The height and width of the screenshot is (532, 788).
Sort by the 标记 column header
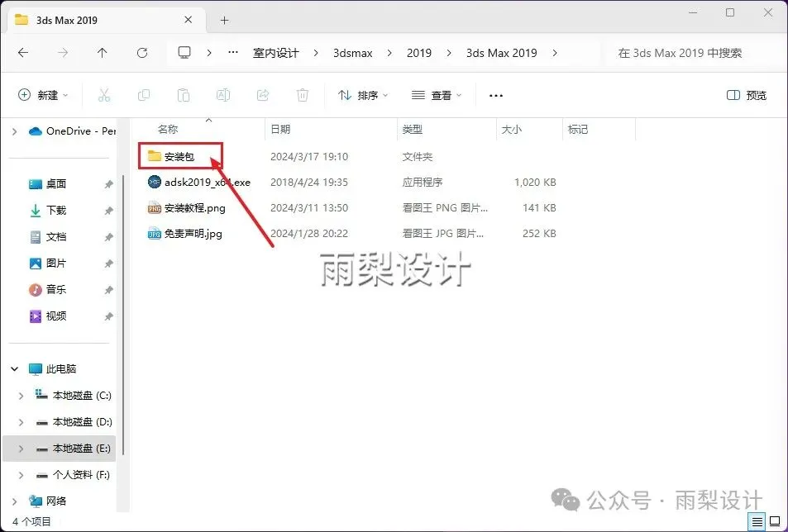coord(577,130)
